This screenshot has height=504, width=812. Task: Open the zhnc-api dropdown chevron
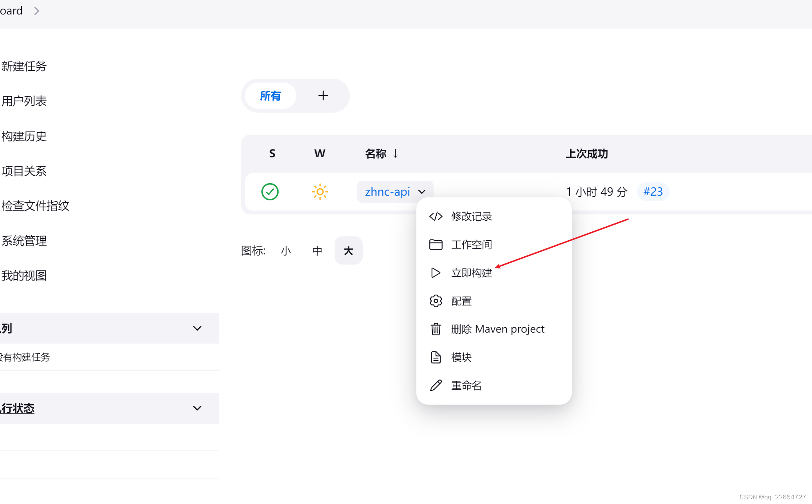422,192
